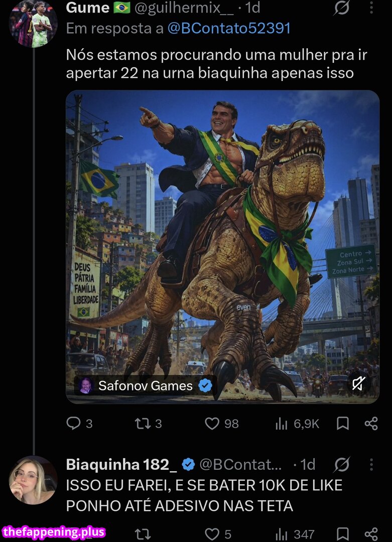The width and height of the screenshot is (392, 542).
Task: Open more options menu on Gume's tweet
Action: [x=371, y=8]
